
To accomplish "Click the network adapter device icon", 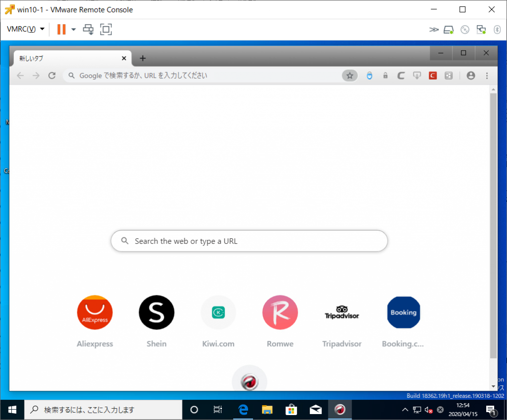I will (x=481, y=30).
